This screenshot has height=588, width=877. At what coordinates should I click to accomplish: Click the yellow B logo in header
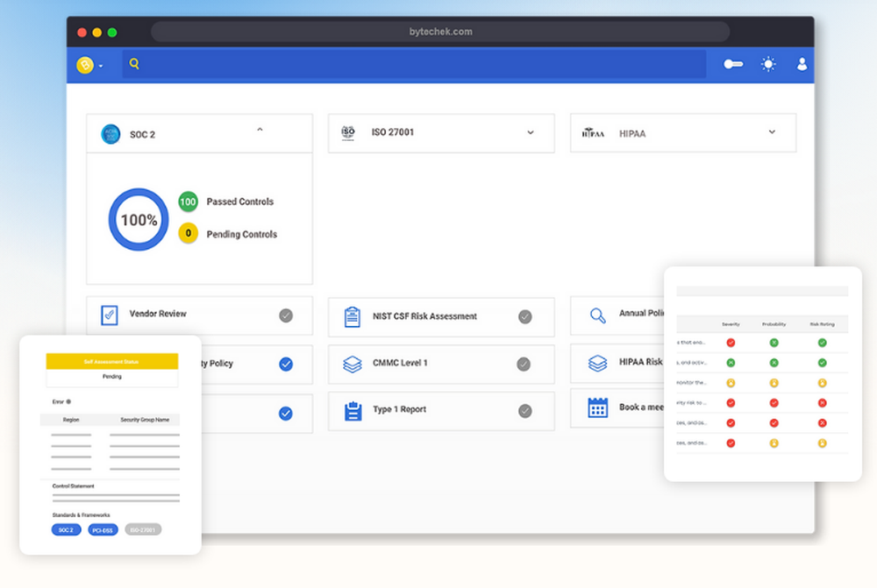click(x=85, y=66)
